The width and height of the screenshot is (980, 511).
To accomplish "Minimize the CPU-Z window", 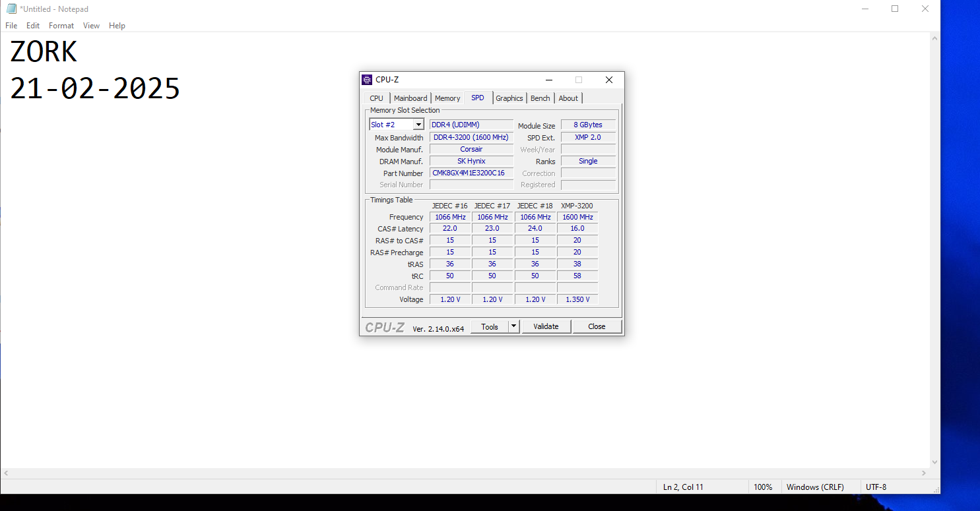I will (548, 80).
